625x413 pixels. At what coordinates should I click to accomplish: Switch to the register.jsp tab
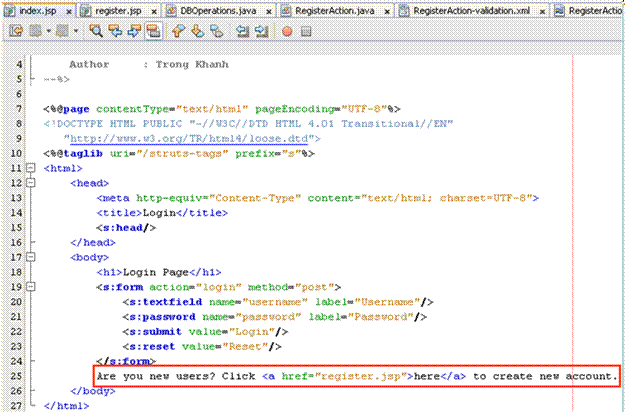[x=118, y=11]
